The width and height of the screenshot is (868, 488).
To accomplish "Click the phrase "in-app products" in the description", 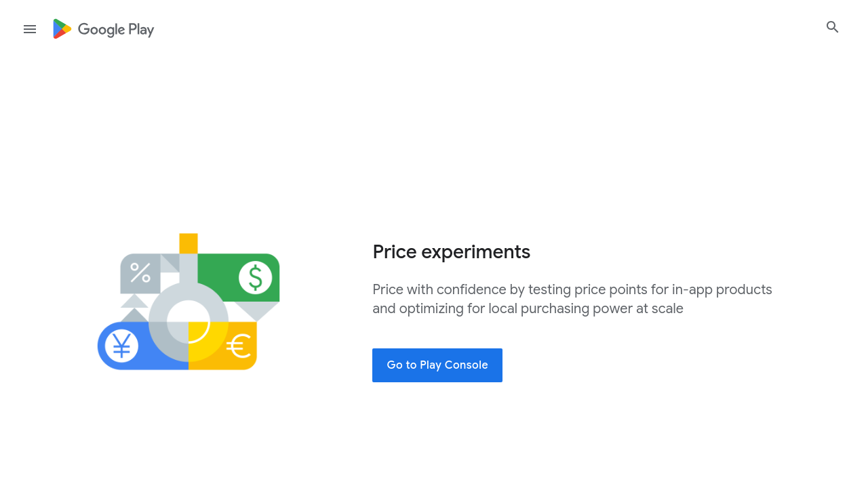I will (722, 290).
